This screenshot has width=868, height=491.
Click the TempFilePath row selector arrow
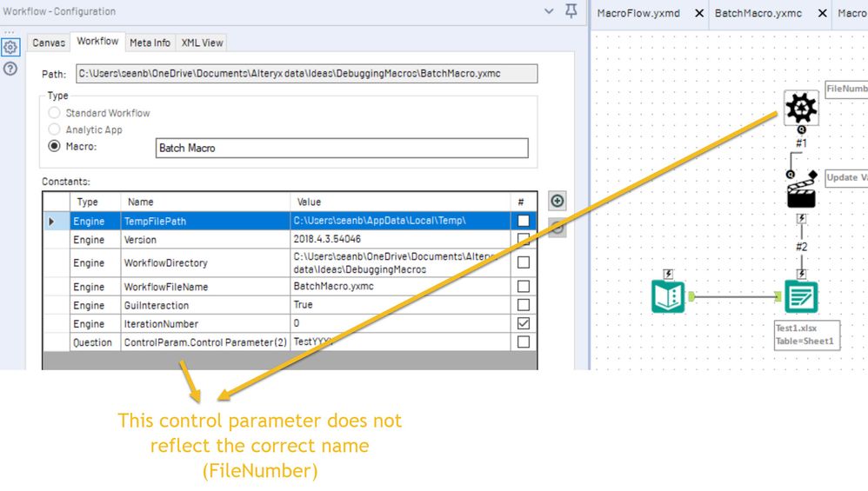pyautogui.click(x=51, y=222)
